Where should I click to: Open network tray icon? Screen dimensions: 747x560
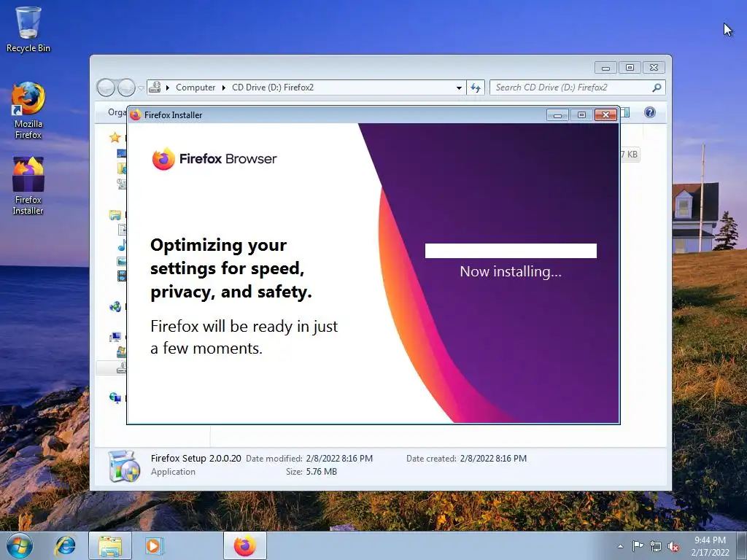pos(656,546)
